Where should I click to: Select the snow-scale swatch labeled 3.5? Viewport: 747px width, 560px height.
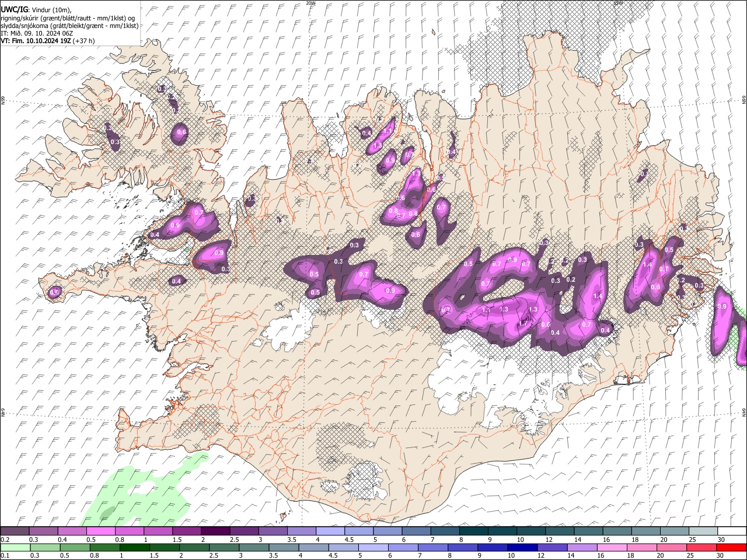[x=302, y=531]
